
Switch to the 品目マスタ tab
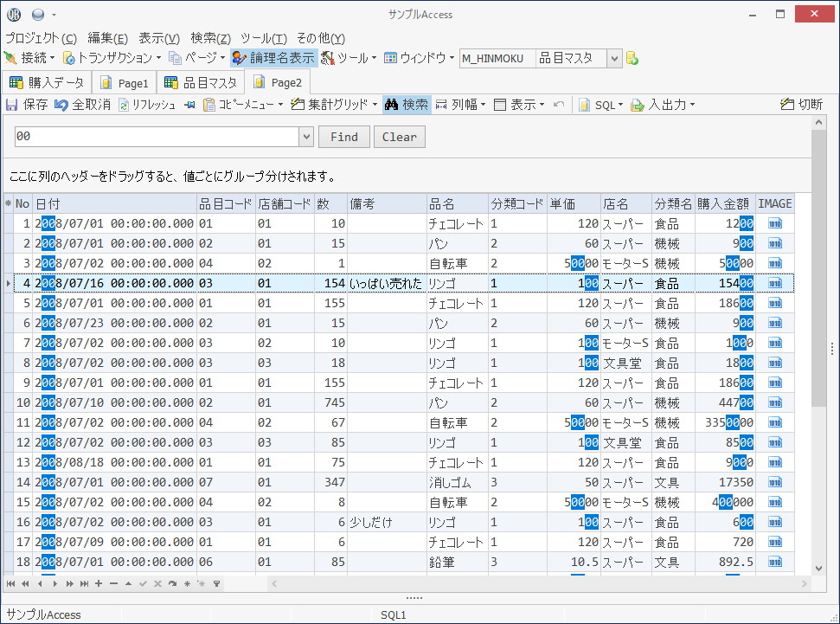tap(201, 82)
